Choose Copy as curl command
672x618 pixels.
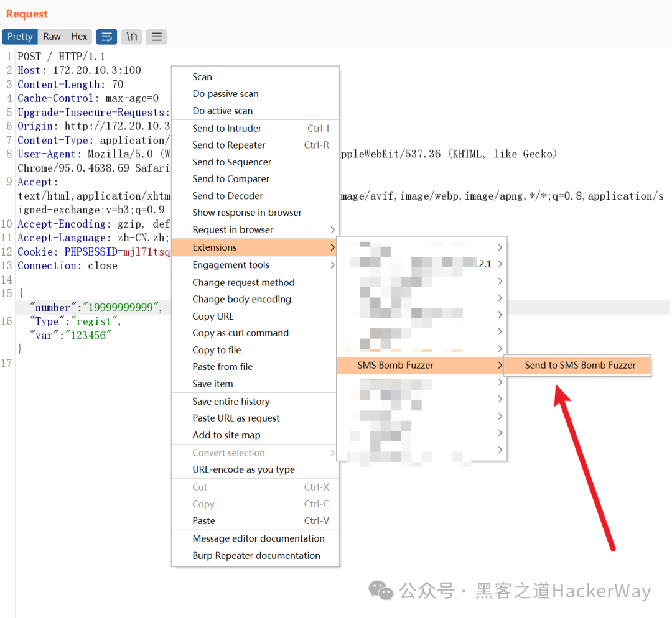256,333
